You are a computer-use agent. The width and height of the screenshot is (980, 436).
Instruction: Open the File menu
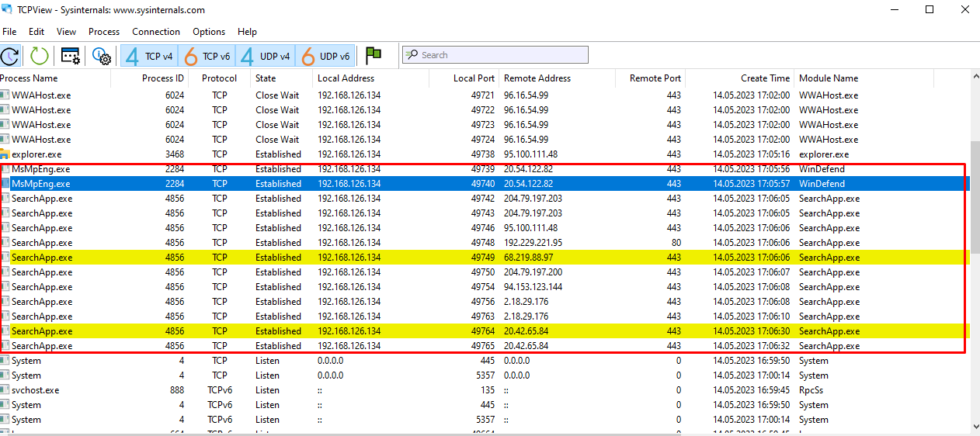coord(9,32)
